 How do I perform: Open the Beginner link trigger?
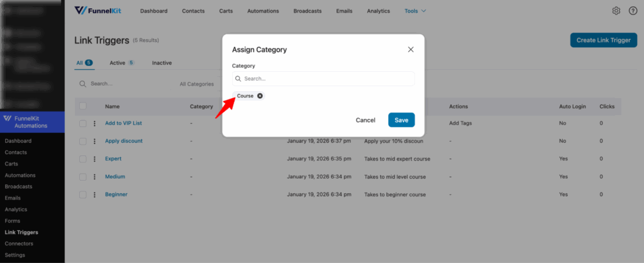tap(116, 194)
